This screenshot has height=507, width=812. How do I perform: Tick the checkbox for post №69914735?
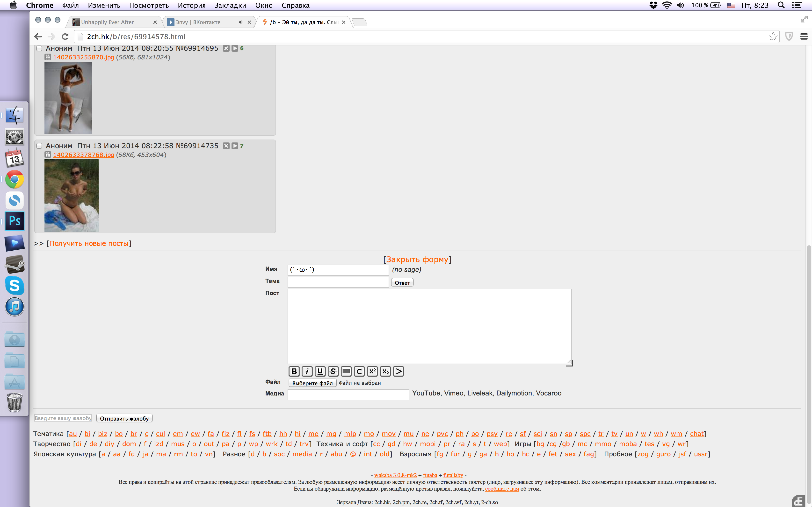[x=39, y=146]
